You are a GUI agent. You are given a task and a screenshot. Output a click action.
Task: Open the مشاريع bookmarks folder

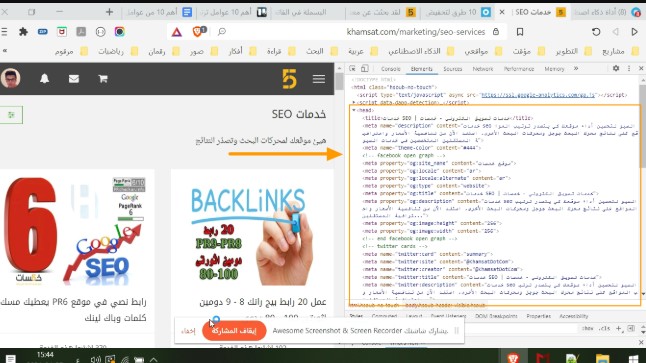coord(621,51)
